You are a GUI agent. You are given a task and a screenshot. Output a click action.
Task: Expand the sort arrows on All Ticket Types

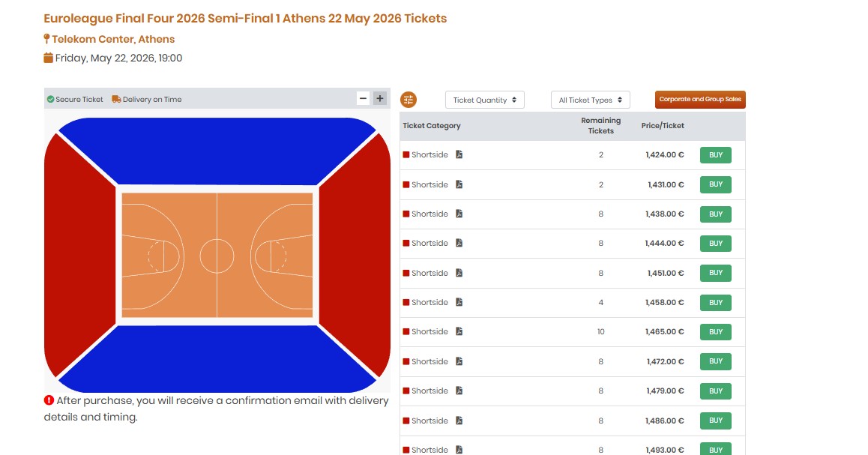click(621, 99)
